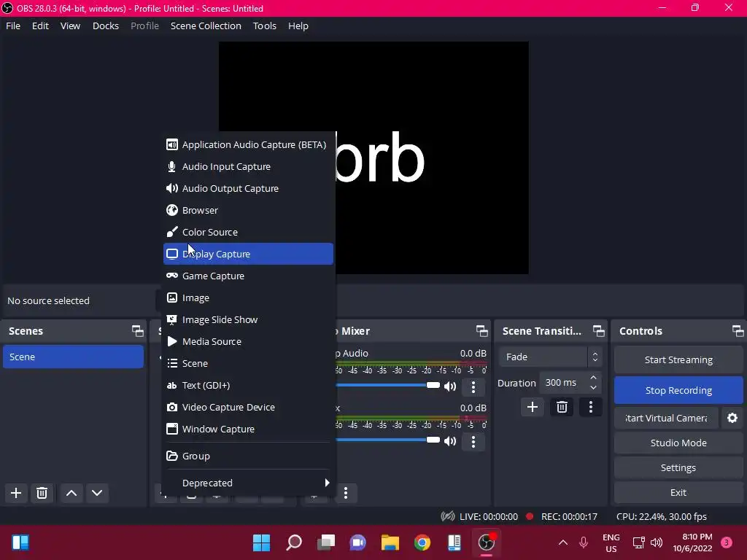Click the brush icon beside Color Source
This screenshot has height=560, width=747.
click(172, 232)
